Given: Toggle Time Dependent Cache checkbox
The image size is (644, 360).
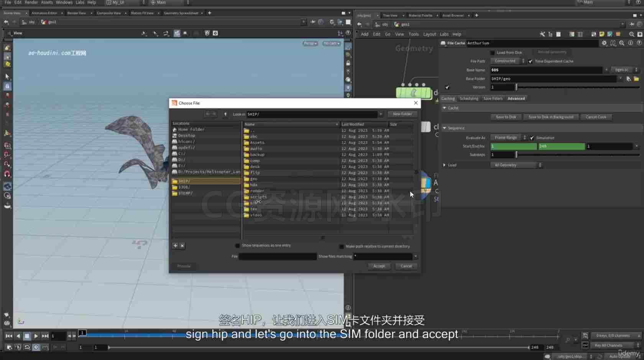Looking at the screenshot, I should tap(531, 61).
